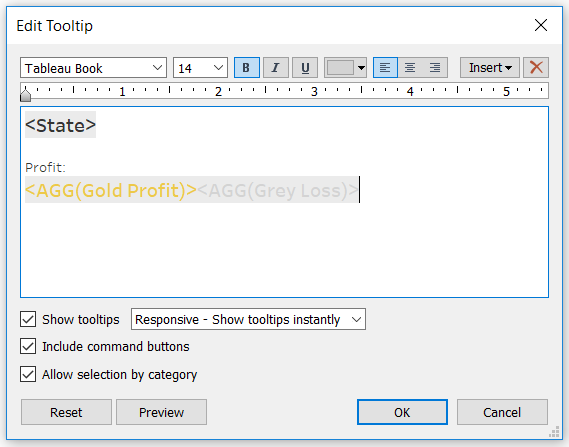Click the font color swatch
The width and height of the screenshot is (569, 447).
coord(340,68)
